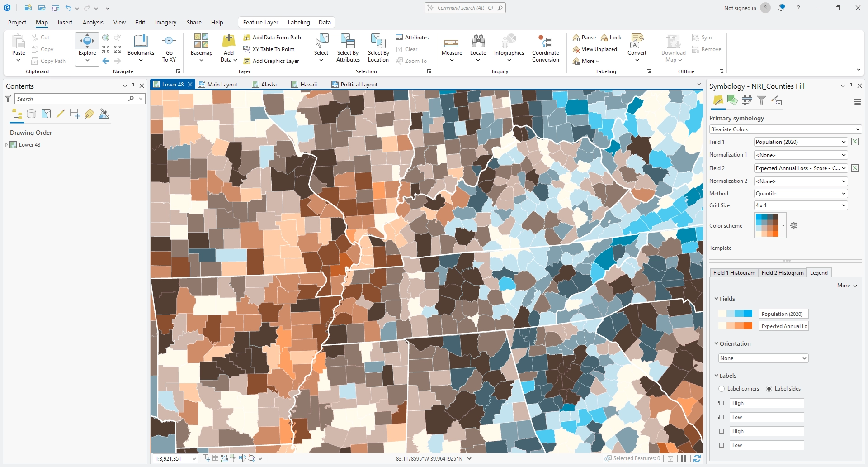The height and width of the screenshot is (467, 868).
Task: Switch to List By Perspective Imagery
Action: tap(104, 114)
